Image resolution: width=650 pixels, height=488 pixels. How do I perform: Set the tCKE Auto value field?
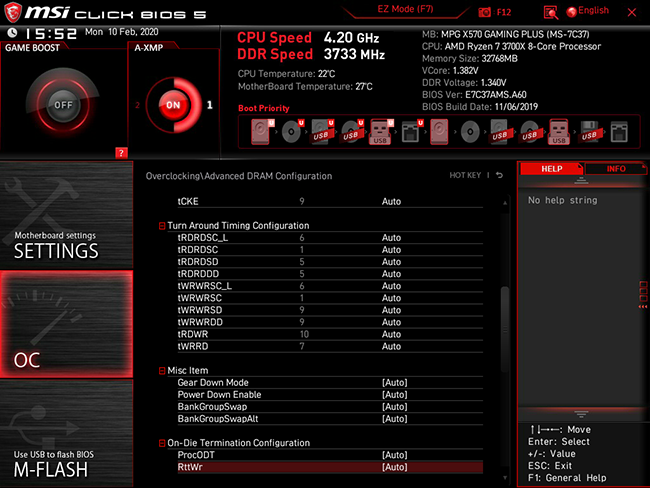(391, 202)
